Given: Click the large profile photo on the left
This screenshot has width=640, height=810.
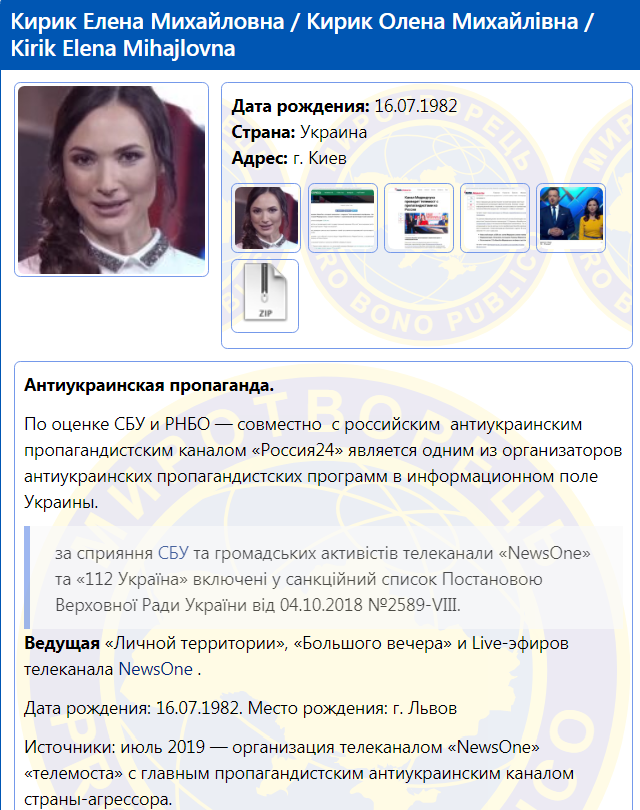Looking at the screenshot, I should [111, 179].
